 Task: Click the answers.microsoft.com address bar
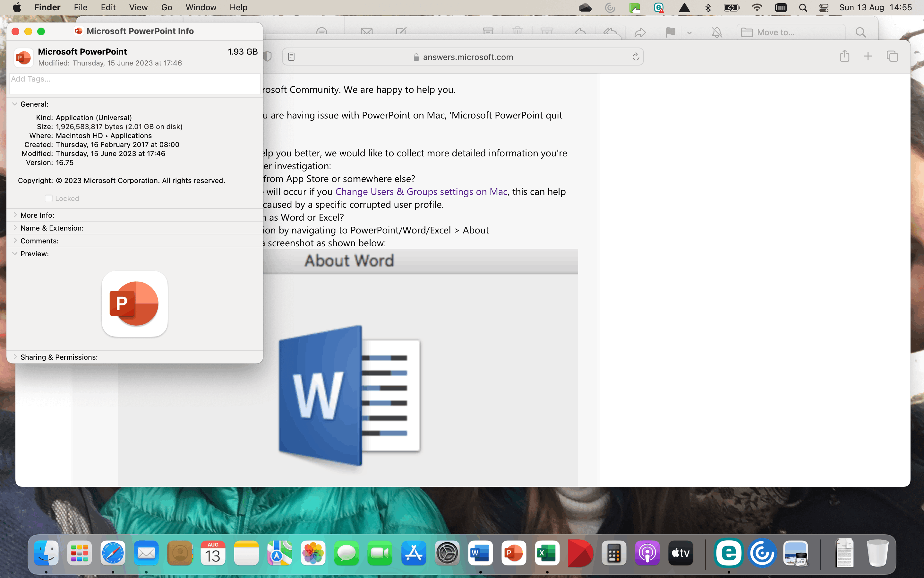pos(463,57)
